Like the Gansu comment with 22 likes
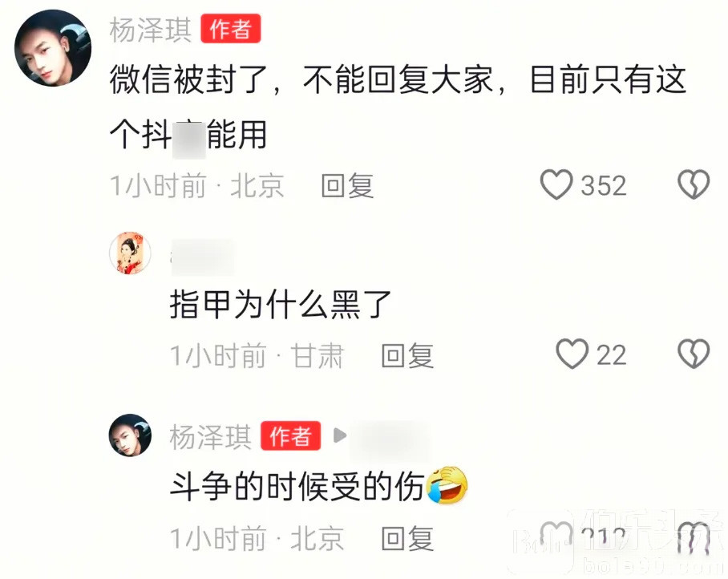Screen dimensions: 728x579 pyautogui.click(x=572, y=354)
